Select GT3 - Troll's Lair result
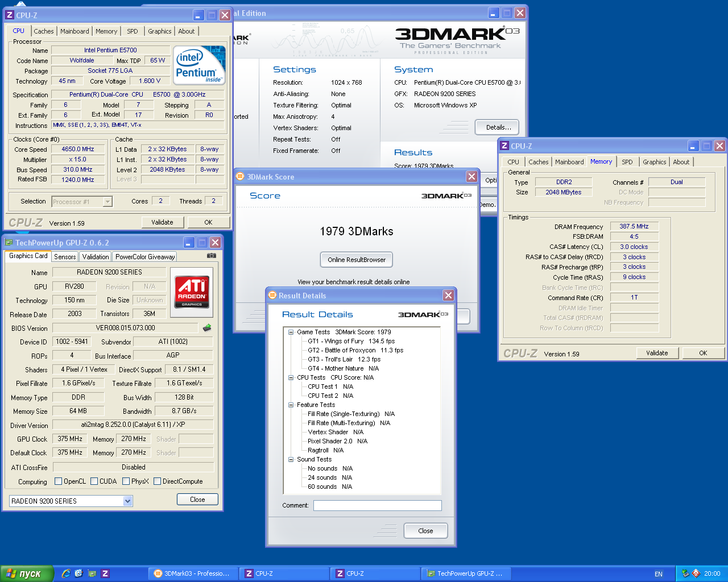 point(344,359)
